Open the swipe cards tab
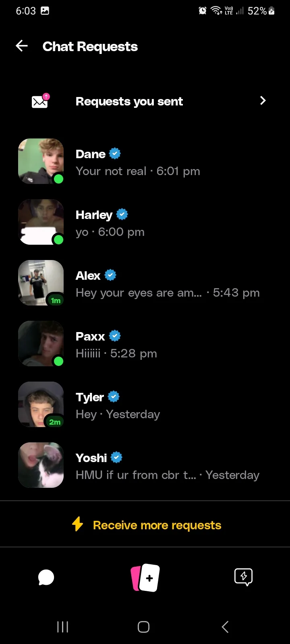This screenshot has height=644, width=290. pyautogui.click(x=145, y=578)
